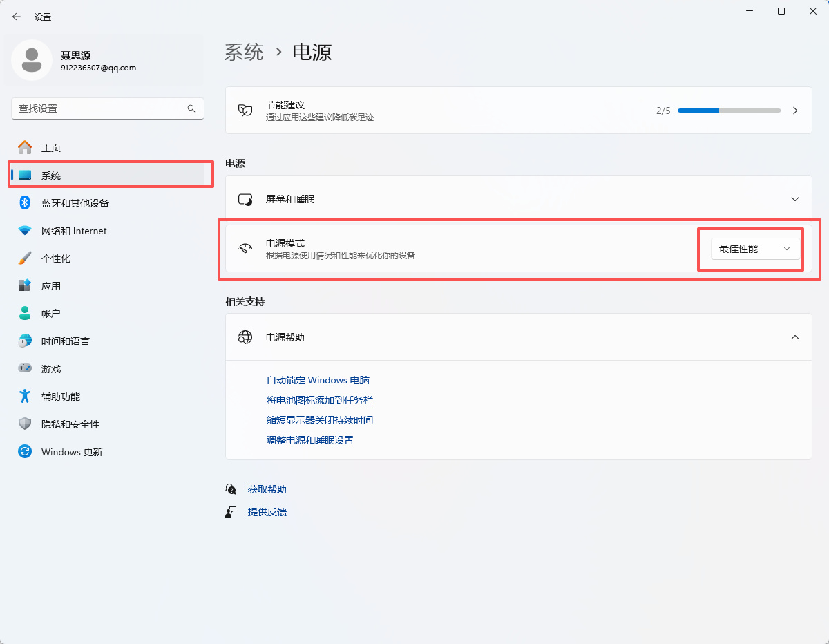Click the Windows Update sync icon
Image resolution: width=829 pixels, height=644 pixels.
click(25, 451)
